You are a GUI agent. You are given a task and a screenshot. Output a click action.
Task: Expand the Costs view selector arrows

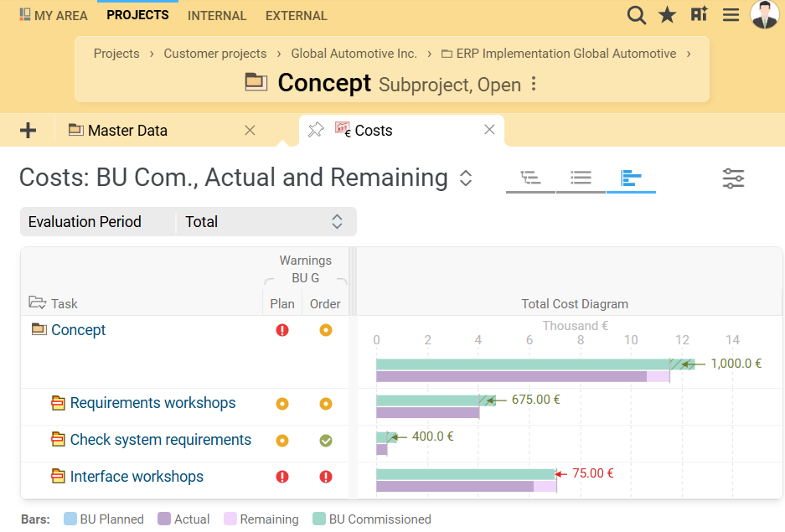pyautogui.click(x=466, y=178)
